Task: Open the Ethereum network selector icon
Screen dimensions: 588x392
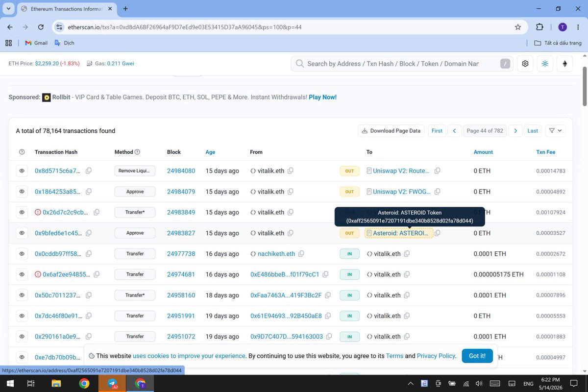Action: tap(564, 64)
